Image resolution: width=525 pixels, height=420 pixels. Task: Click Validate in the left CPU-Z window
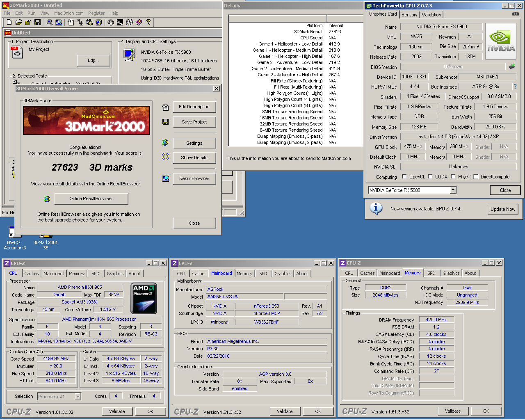(x=117, y=411)
